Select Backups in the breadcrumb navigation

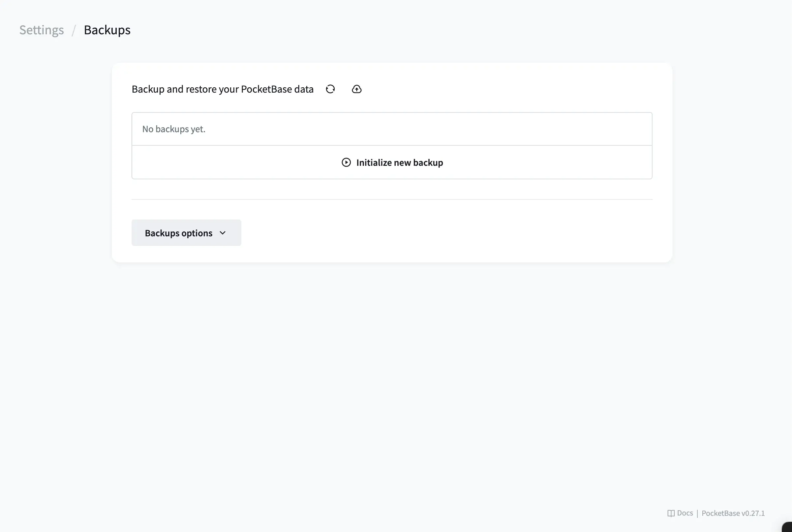[107, 30]
